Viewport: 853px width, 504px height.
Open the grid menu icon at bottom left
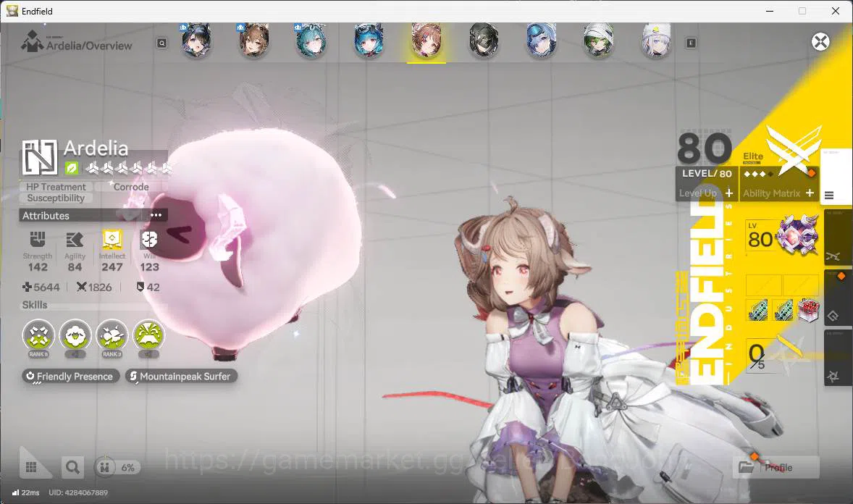point(32,467)
